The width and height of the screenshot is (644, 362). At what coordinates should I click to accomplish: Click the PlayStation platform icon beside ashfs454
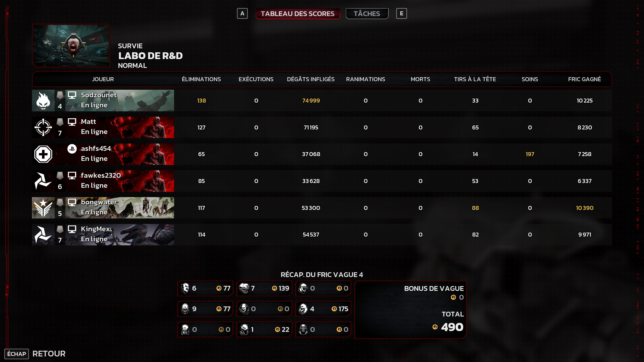(x=72, y=149)
